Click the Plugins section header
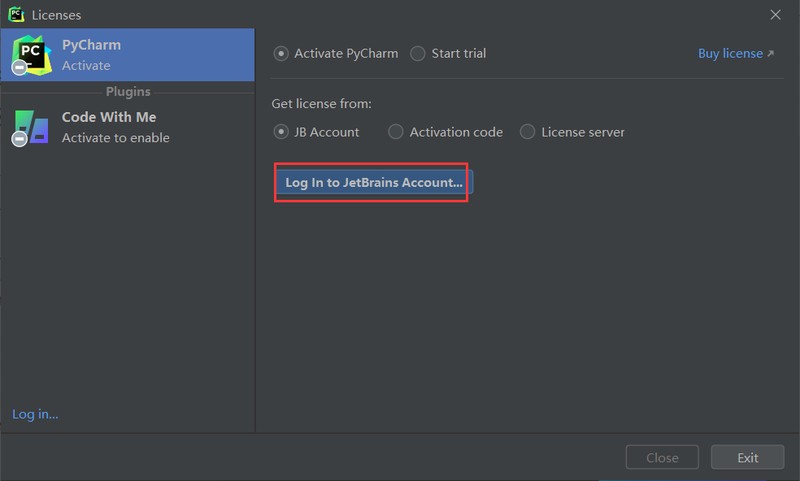 point(128,92)
